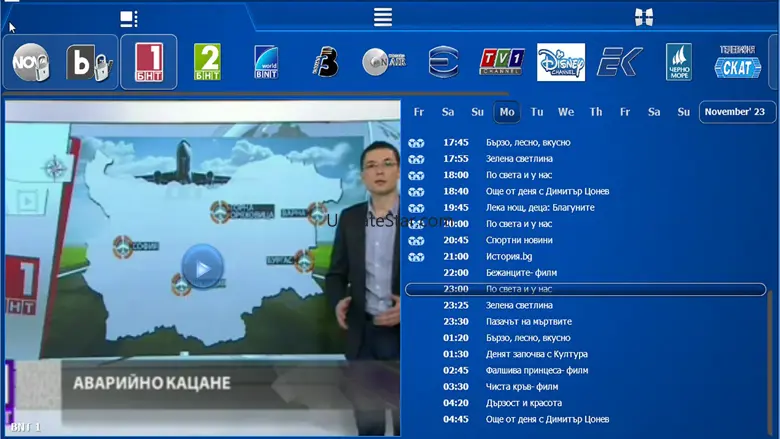Click the program list vertical scrollbar
This screenshot has height=439, width=780.
click(x=772, y=363)
